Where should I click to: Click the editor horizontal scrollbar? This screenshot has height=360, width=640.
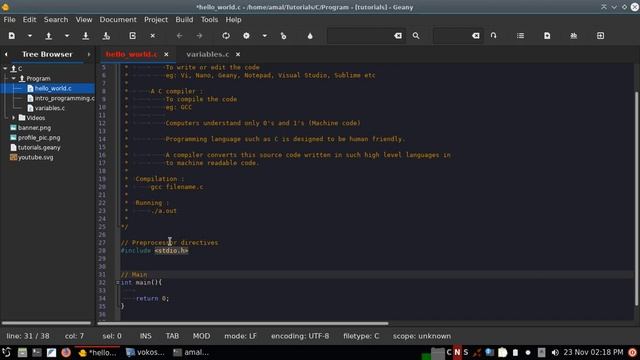[243, 324]
